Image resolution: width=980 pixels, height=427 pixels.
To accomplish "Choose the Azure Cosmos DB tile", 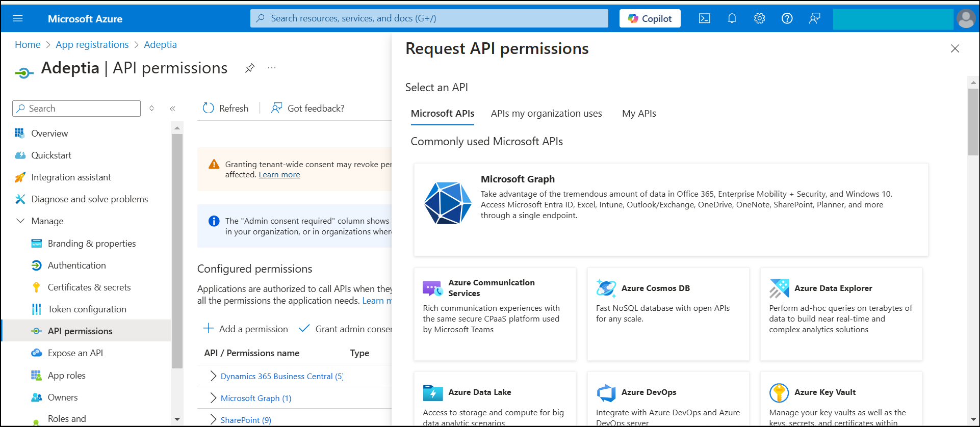I will tap(668, 314).
